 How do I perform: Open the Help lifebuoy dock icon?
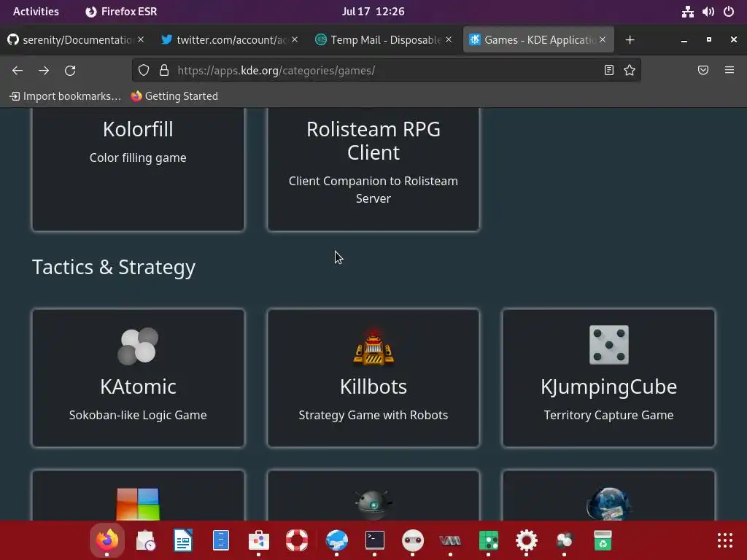297,540
